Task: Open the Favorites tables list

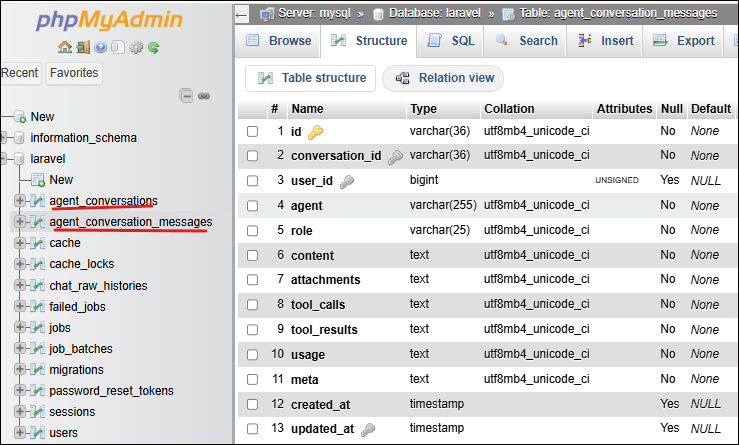Action: coord(74,73)
